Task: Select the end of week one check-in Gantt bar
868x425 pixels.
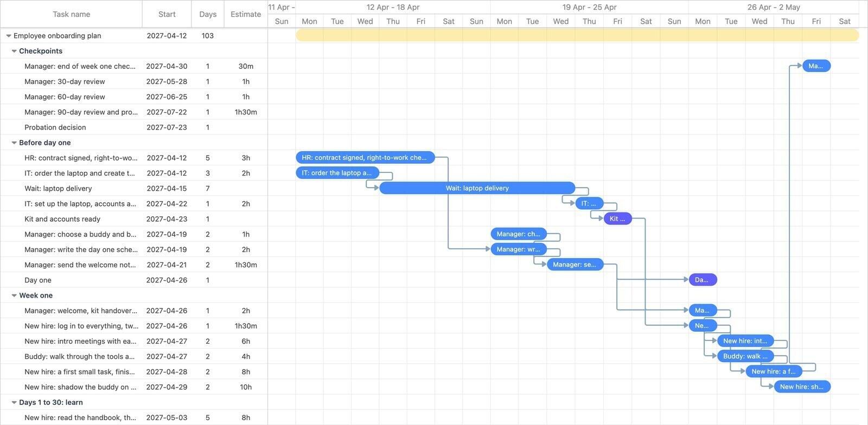Action: click(x=816, y=66)
